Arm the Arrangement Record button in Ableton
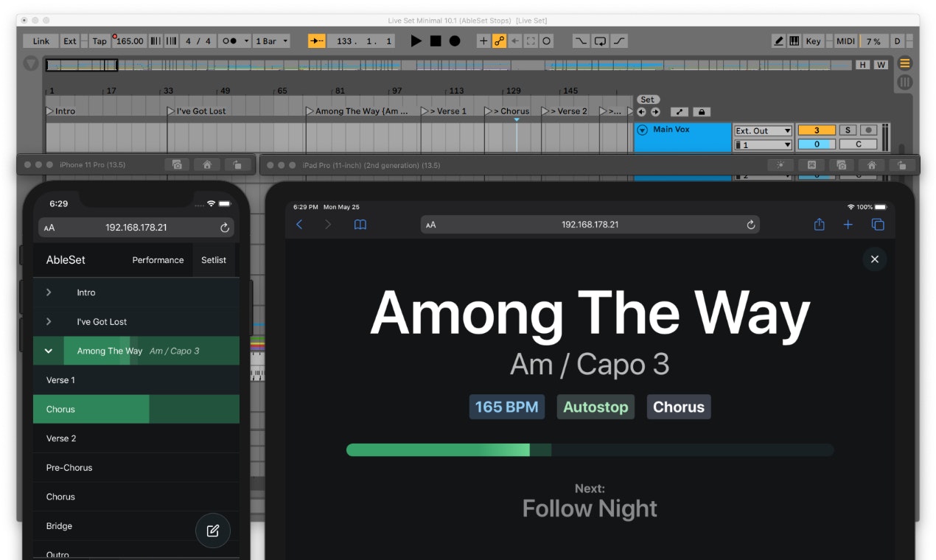The image size is (936, 560). coord(455,41)
